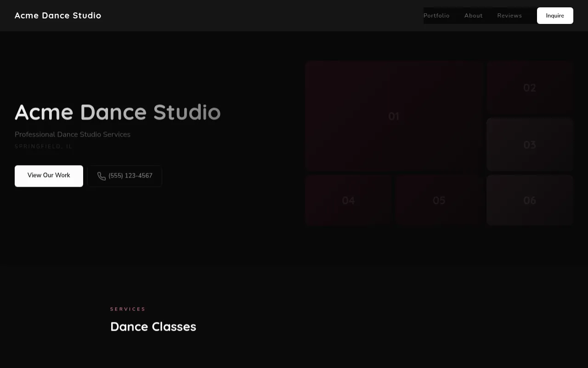This screenshot has width=588, height=368.
Task: Click the Acme Dance Studio logo
Action: pos(58,15)
